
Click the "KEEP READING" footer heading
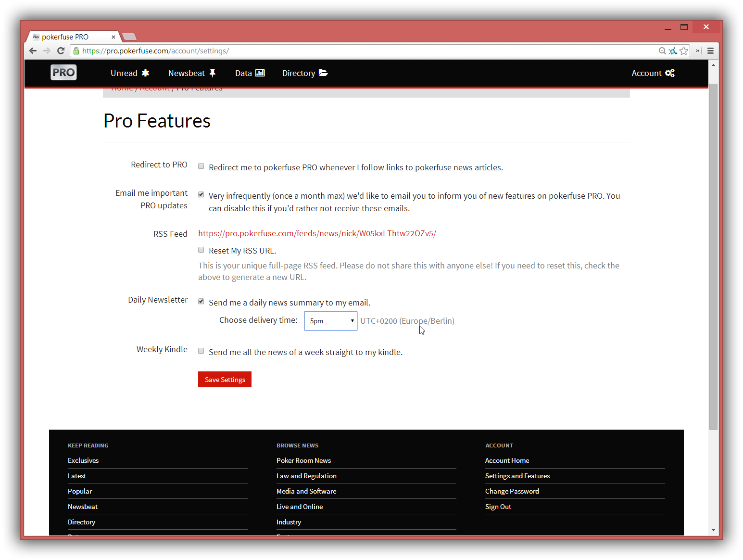[88, 445]
